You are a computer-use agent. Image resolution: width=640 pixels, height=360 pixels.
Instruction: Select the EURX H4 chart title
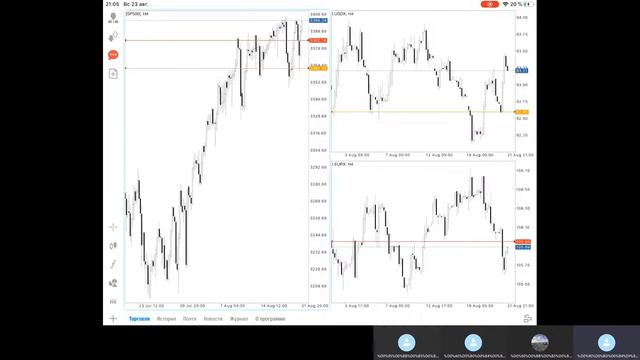coord(342,164)
